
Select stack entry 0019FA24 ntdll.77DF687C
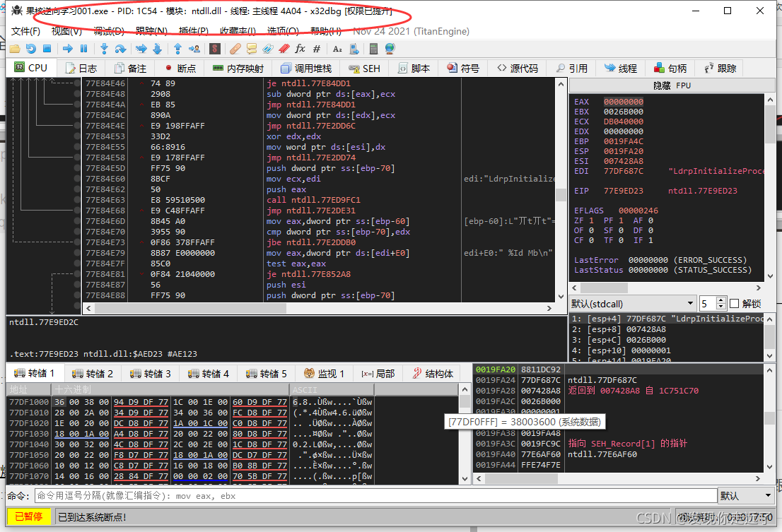pyautogui.click(x=618, y=380)
